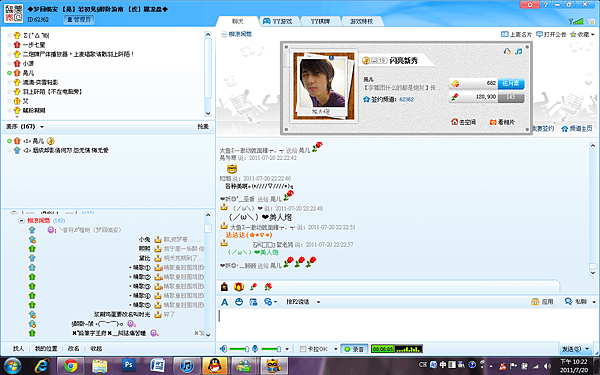Click the 抢麦 button in the queue header
Image resolution: width=600 pixels, height=375 pixels.
tap(203, 127)
